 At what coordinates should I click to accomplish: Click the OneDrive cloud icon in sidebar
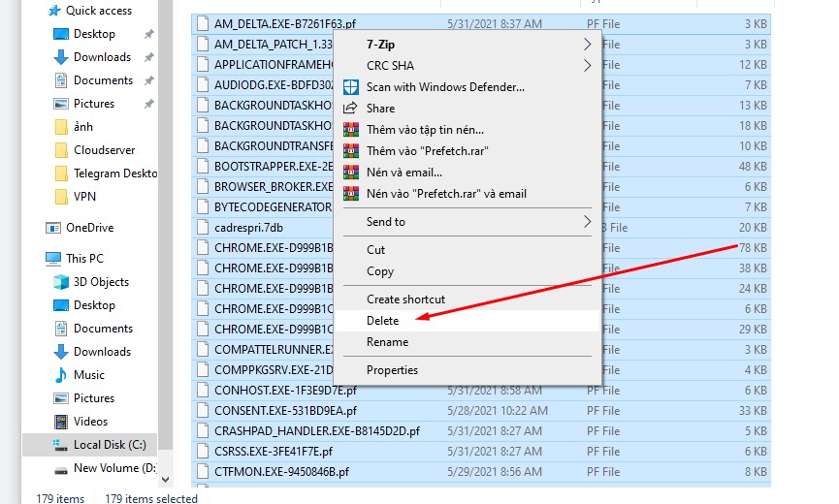54,228
